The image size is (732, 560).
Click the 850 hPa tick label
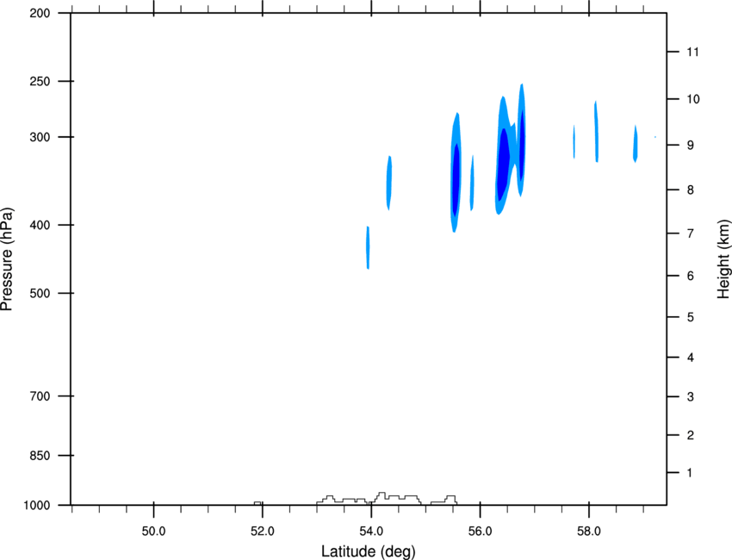[x=40, y=456]
